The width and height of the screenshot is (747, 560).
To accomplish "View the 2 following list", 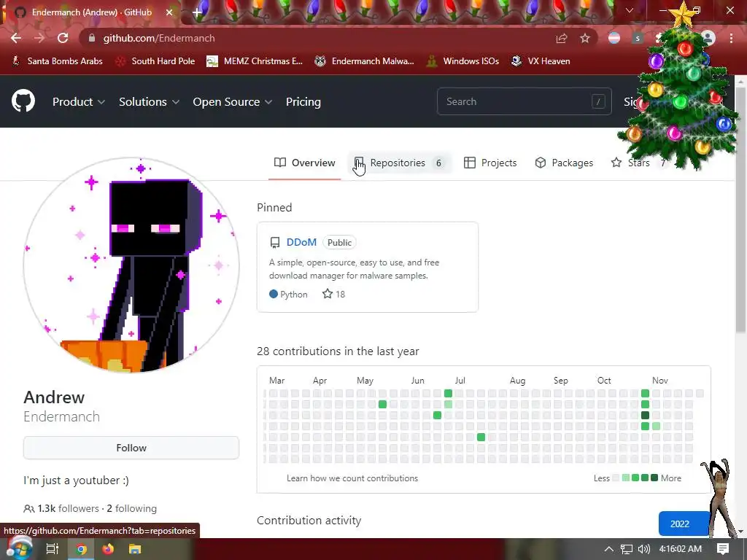I will 131,508.
